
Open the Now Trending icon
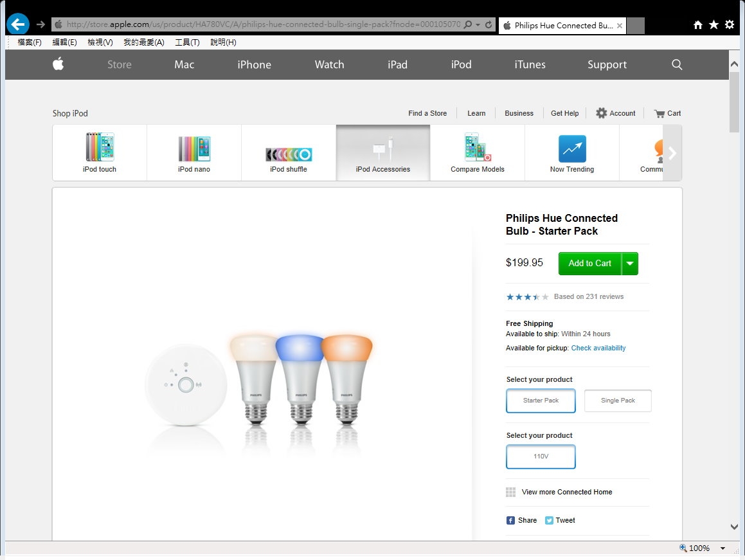572,149
